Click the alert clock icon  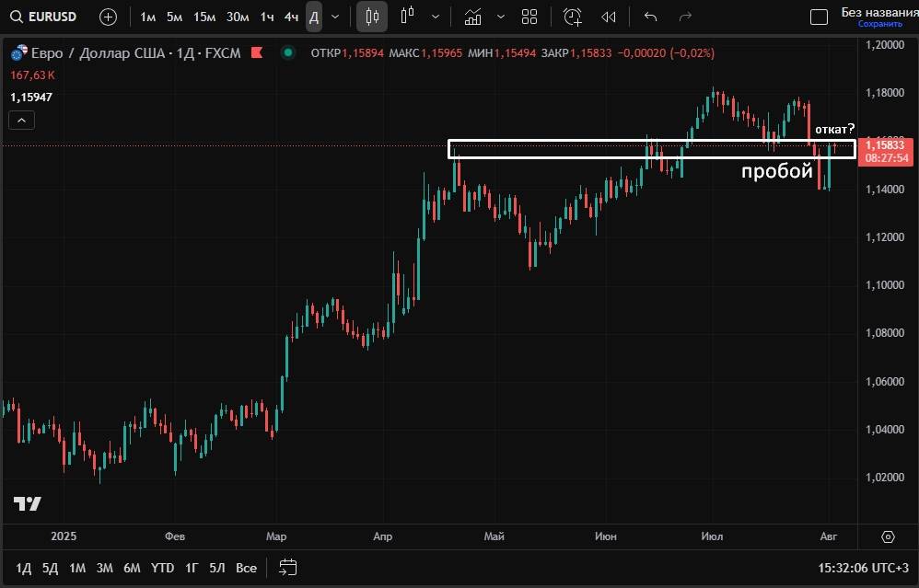(x=573, y=17)
